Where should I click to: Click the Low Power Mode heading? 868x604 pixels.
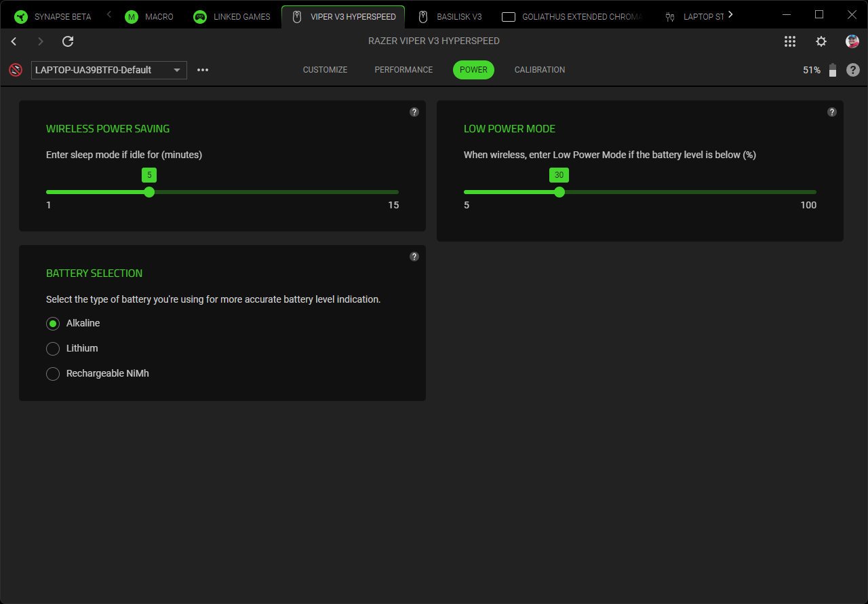click(x=509, y=129)
